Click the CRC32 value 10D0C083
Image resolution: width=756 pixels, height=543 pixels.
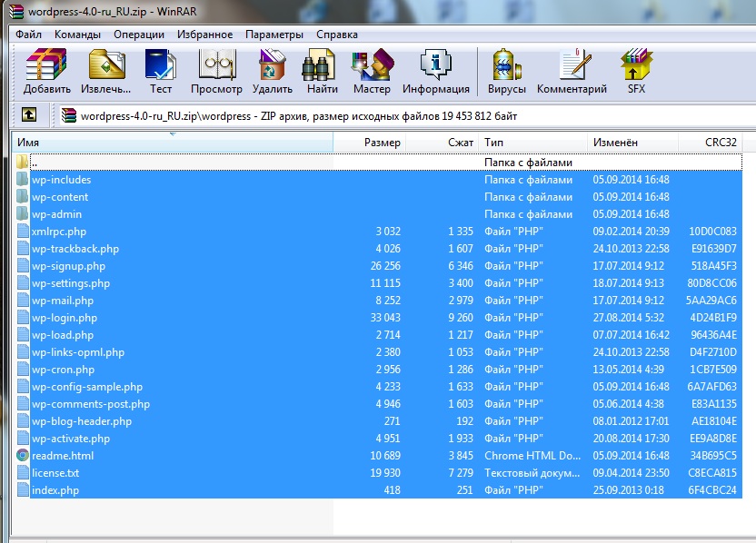pos(712,232)
